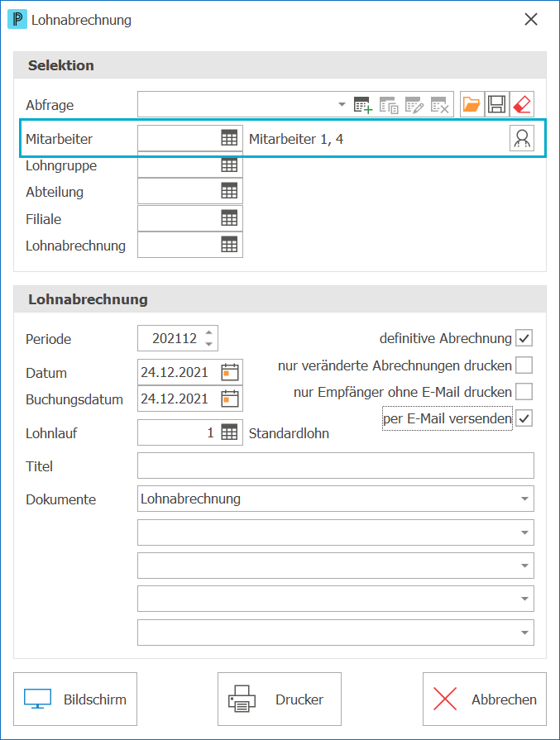Screen dimensions: 560x740
Task: Click the delete query icon with X
Action: tap(439, 105)
